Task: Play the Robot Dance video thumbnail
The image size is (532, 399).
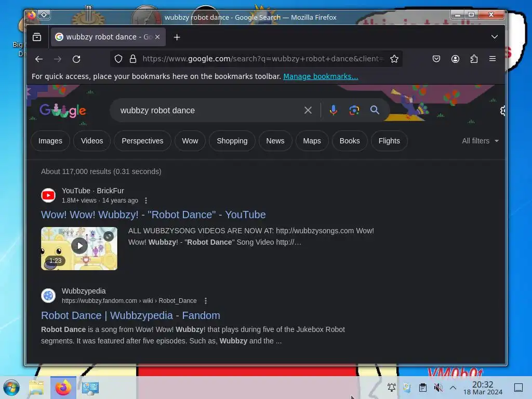Action: (79, 248)
